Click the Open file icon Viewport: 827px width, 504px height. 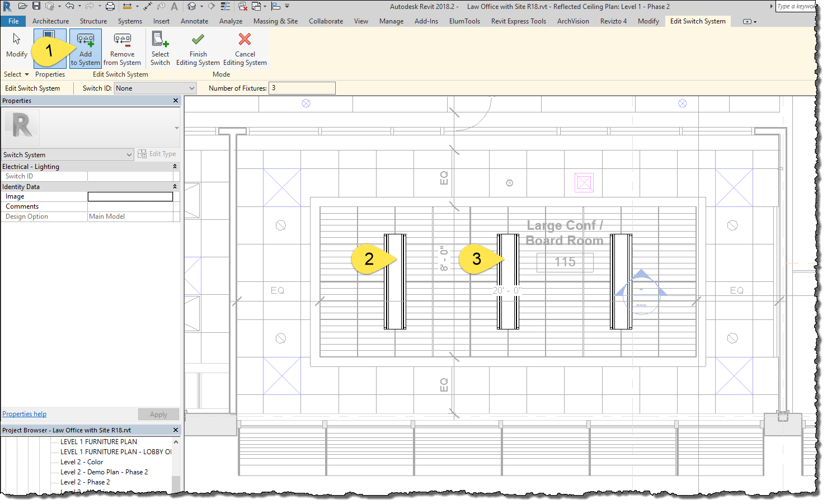23,6
